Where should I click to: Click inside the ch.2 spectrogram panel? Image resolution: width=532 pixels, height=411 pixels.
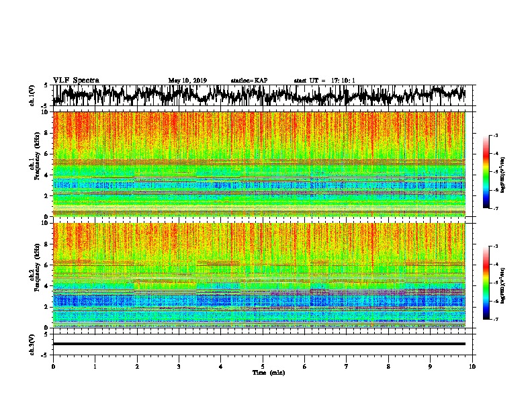point(259,275)
